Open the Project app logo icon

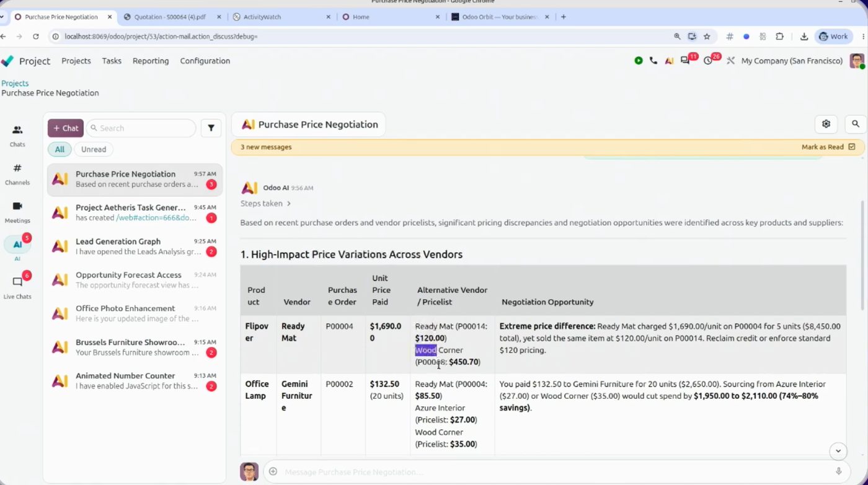coord(7,61)
